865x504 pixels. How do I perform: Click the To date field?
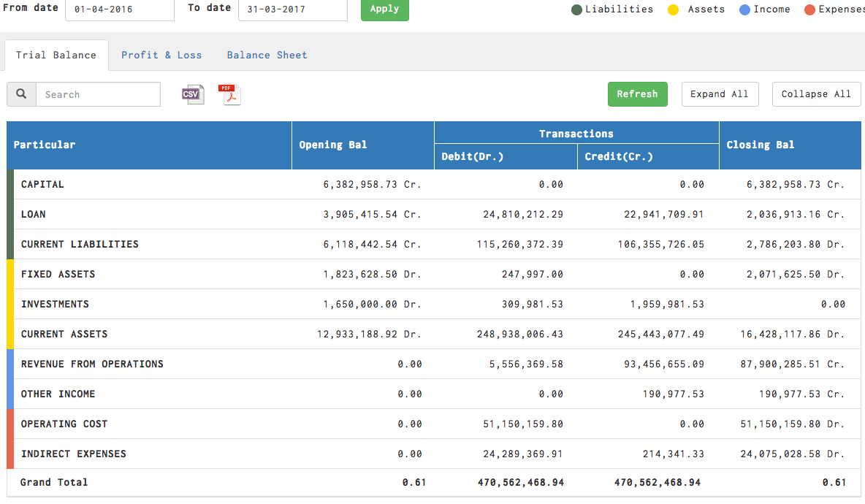tap(292, 9)
